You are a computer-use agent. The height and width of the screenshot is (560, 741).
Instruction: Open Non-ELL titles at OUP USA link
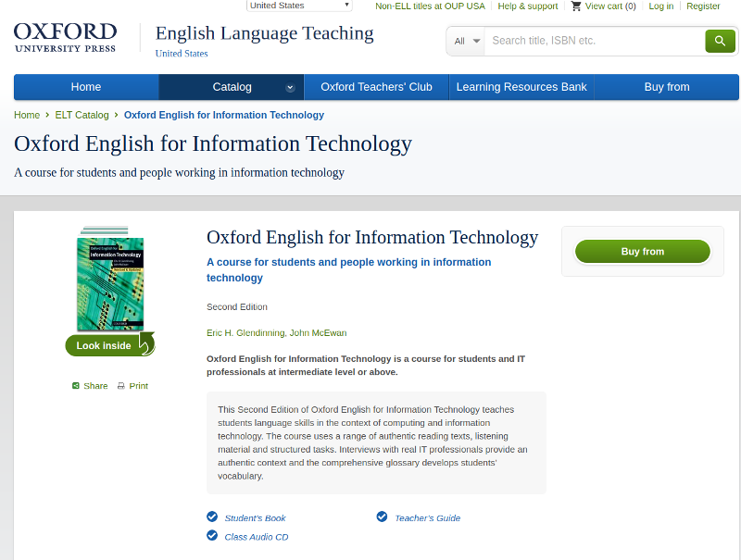430,6
